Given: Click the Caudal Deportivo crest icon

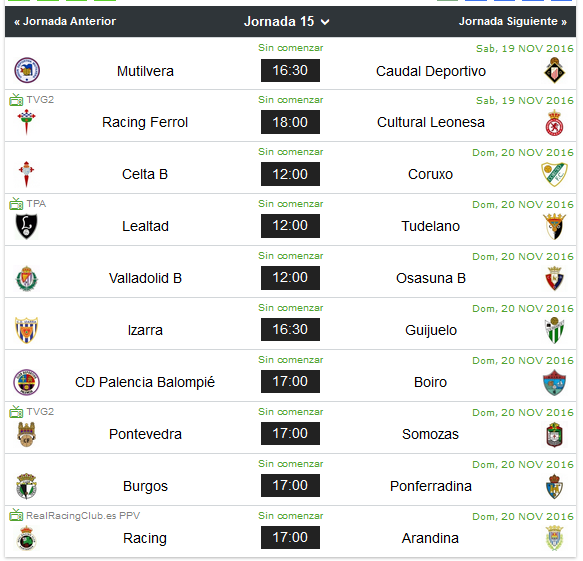Looking at the screenshot, I should pyautogui.click(x=554, y=70).
